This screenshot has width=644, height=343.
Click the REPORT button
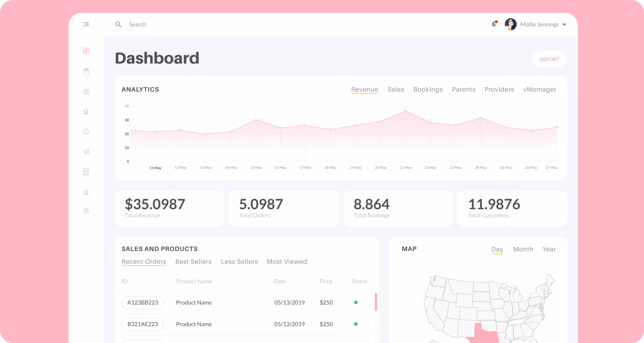(x=549, y=59)
